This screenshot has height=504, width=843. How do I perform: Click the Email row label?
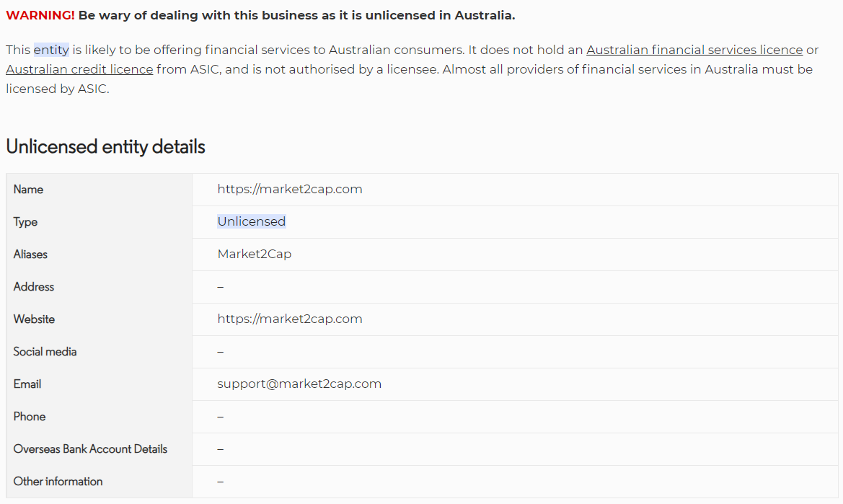tap(27, 384)
